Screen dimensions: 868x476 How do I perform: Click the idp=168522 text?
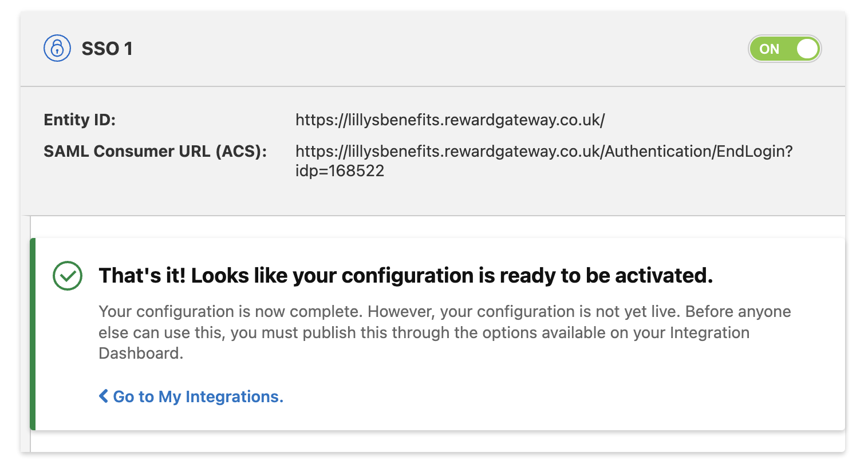pyautogui.click(x=340, y=170)
